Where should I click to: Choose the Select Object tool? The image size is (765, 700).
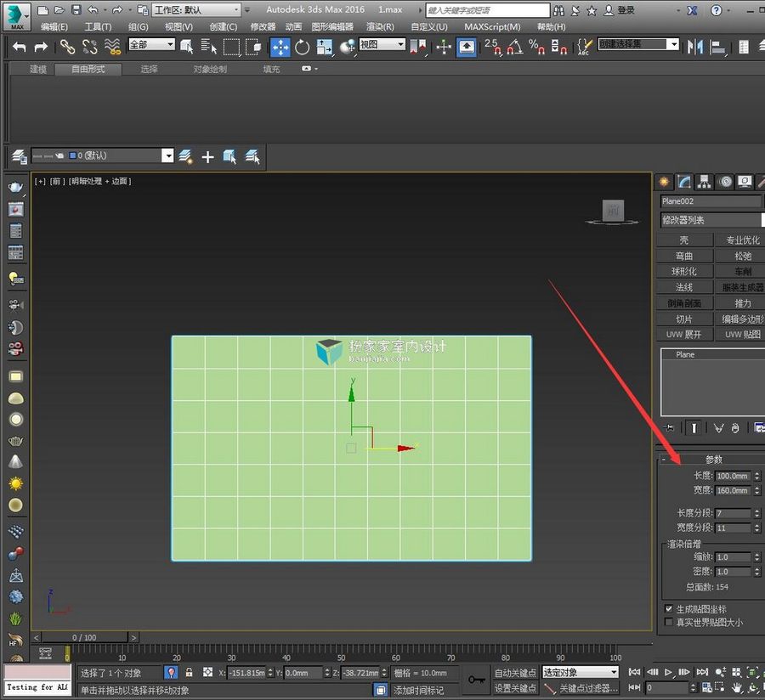pyautogui.click(x=186, y=48)
